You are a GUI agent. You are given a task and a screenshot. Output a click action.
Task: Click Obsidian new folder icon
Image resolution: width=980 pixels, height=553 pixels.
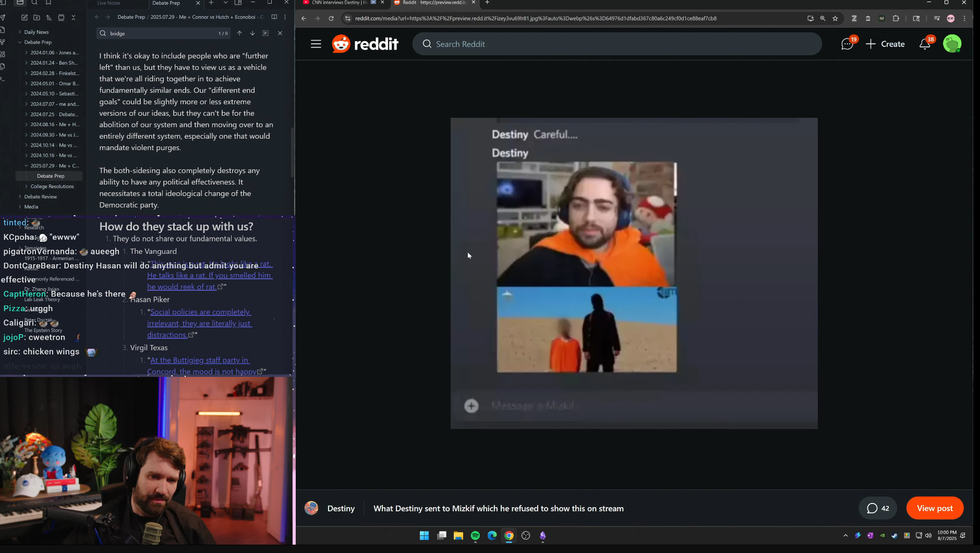[37, 18]
